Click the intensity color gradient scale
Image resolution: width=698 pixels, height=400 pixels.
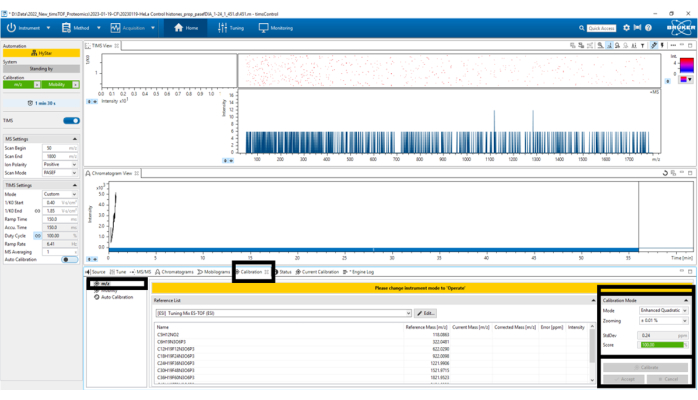pos(686,65)
